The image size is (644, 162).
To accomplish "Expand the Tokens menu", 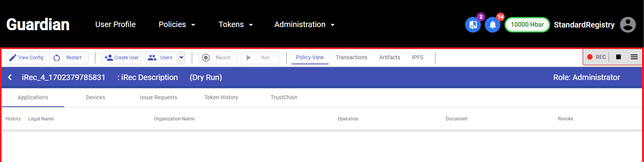I will tap(236, 25).
